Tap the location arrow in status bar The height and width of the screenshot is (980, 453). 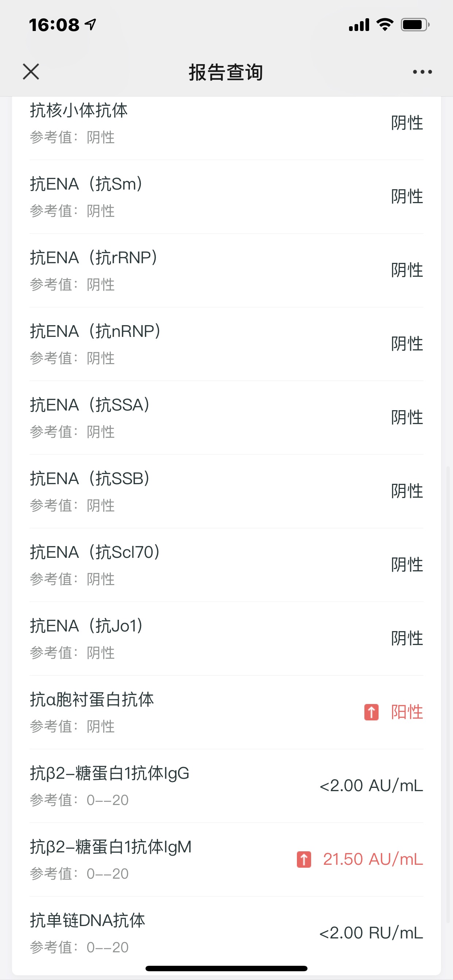point(90,25)
